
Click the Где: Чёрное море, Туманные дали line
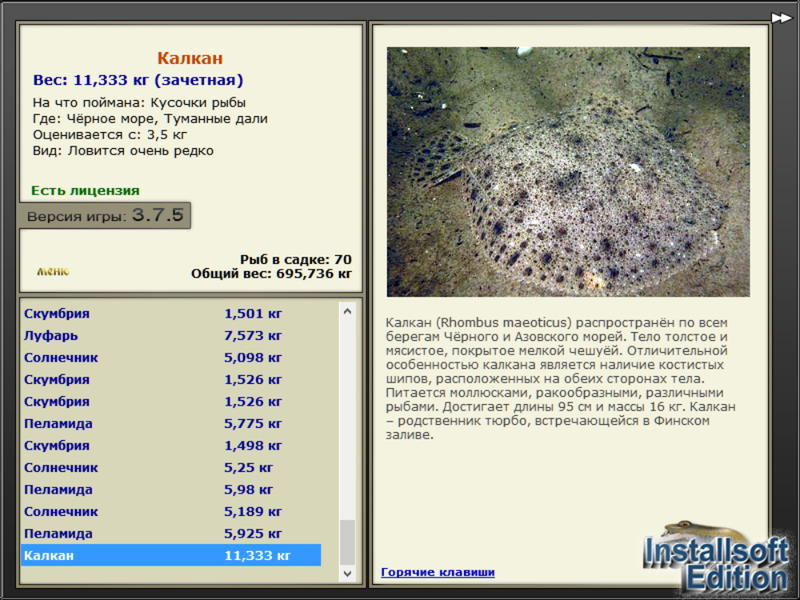point(150,119)
